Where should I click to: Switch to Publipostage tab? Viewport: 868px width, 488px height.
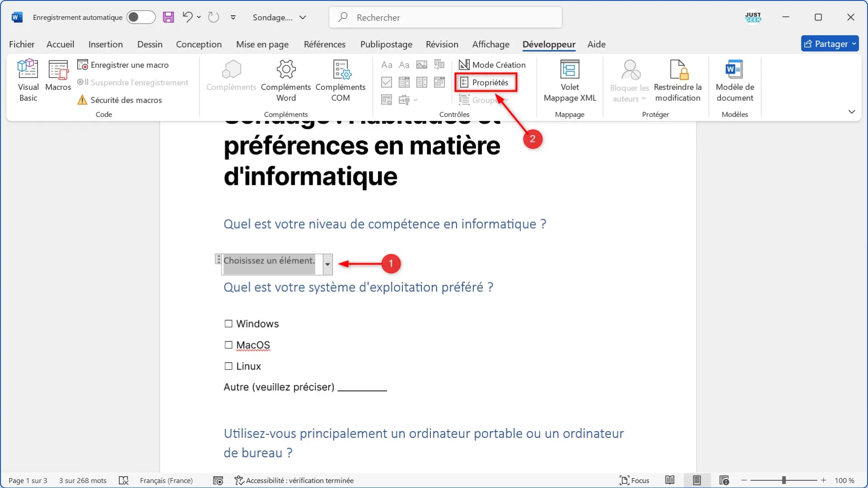386,44
